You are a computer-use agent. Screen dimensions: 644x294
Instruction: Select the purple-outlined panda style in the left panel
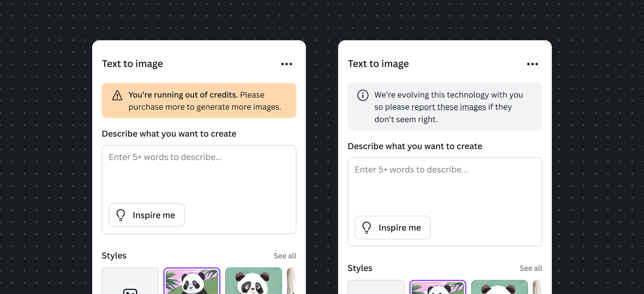point(192,281)
